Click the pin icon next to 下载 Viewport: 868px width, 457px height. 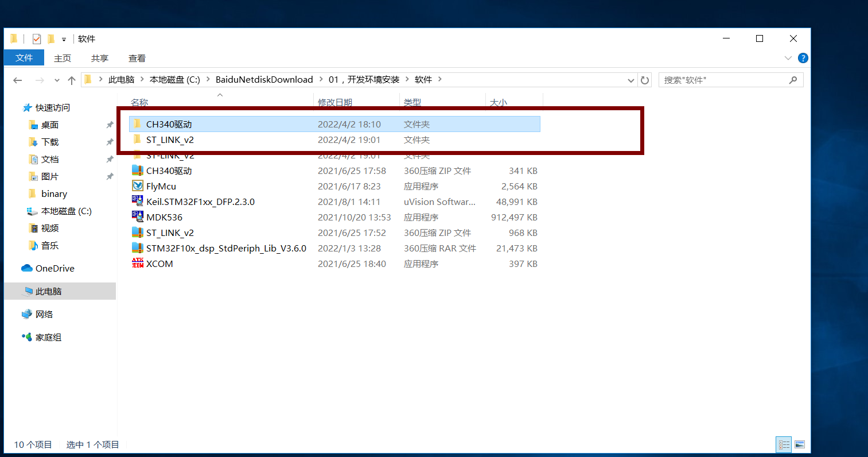(110, 142)
